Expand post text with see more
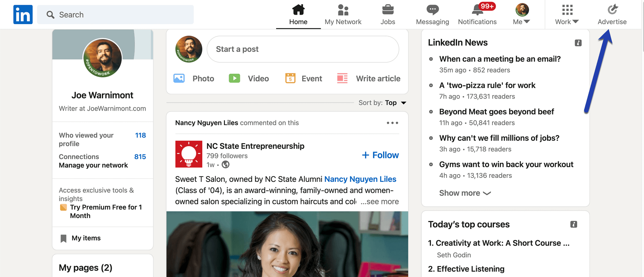644x277 pixels. click(380, 202)
